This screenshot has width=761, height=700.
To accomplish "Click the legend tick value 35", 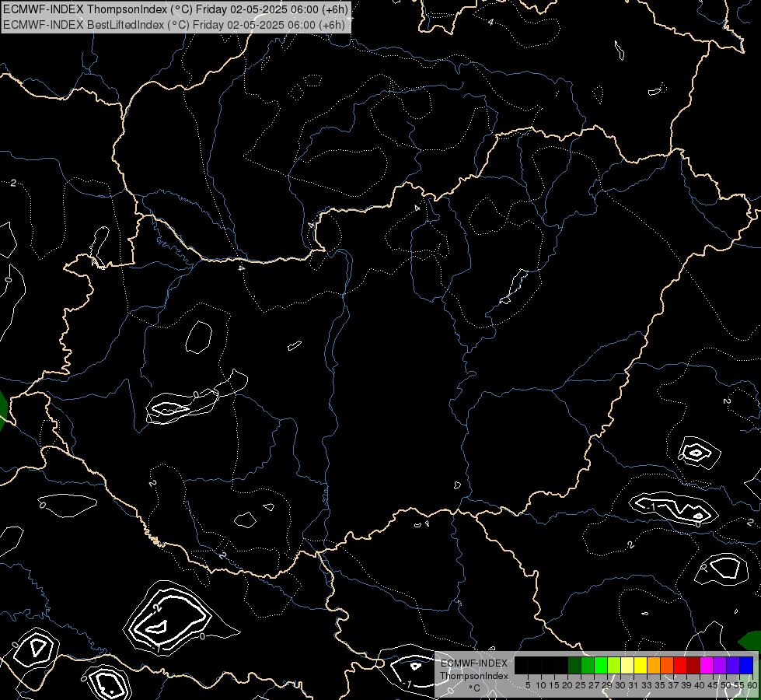I will coord(661,685).
